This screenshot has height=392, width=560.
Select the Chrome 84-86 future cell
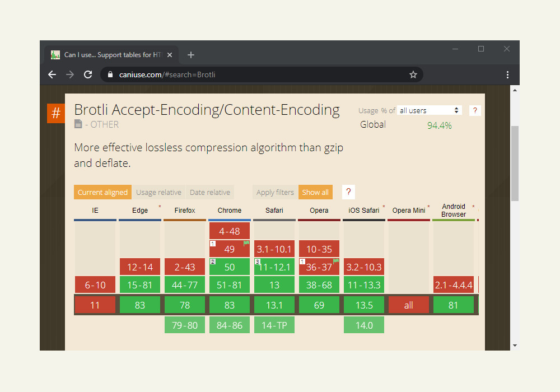coord(230,325)
